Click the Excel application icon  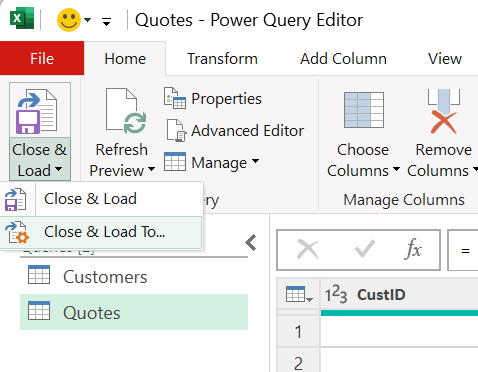(22, 19)
